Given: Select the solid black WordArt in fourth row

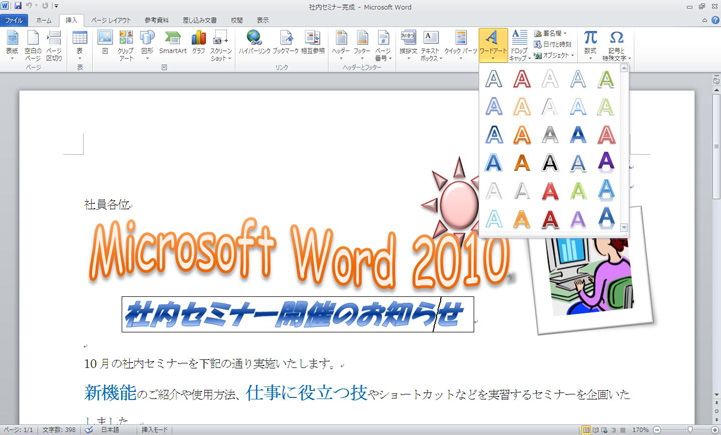Looking at the screenshot, I should pyautogui.click(x=550, y=163).
